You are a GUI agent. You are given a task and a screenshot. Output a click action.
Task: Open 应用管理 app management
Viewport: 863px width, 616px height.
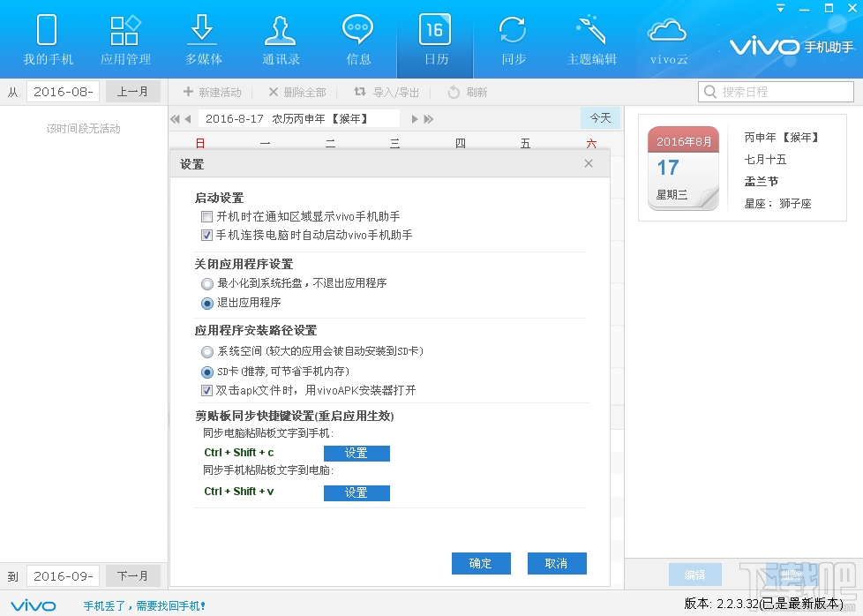(x=125, y=39)
